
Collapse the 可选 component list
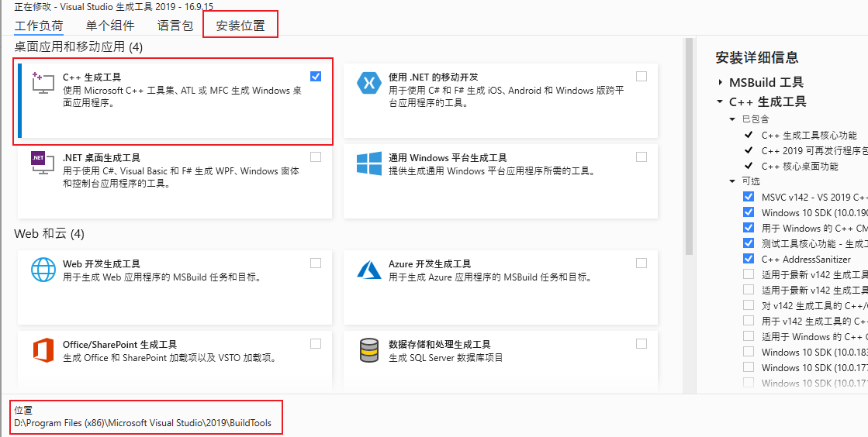[x=732, y=181]
